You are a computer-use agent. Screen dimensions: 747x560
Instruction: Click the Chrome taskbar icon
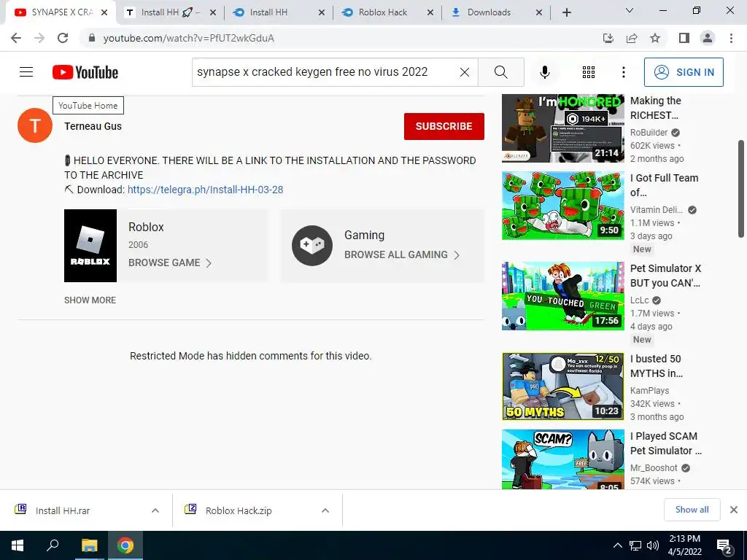point(125,545)
